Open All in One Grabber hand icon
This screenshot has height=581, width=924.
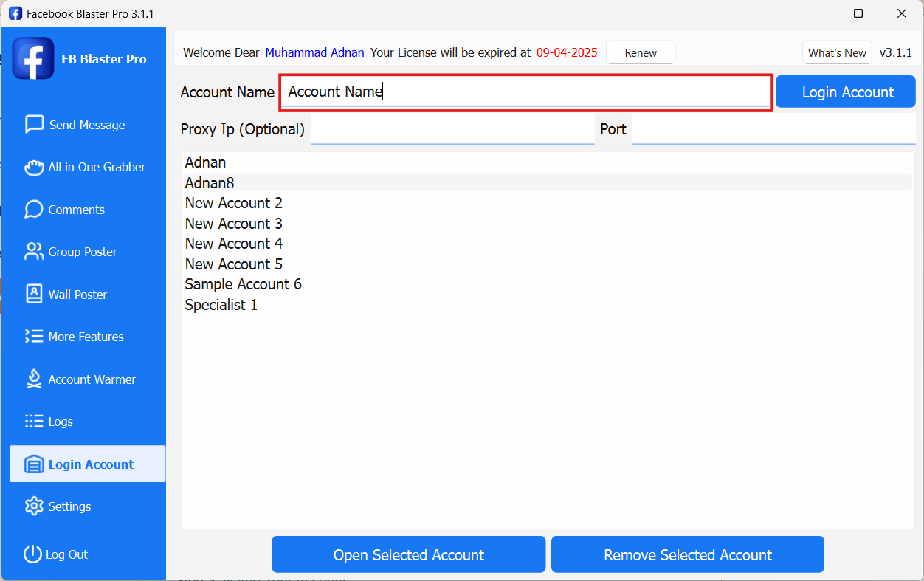pyautogui.click(x=34, y=168)
